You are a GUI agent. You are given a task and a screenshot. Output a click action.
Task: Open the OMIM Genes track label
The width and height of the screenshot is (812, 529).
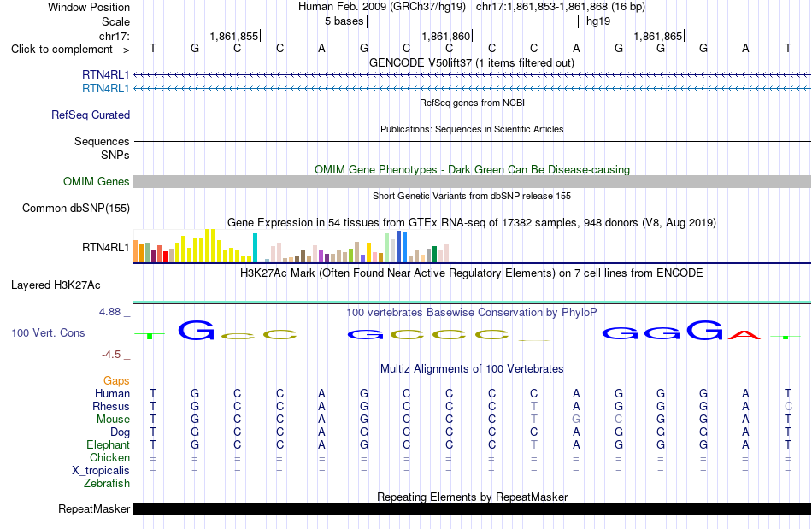click(97, 182)
